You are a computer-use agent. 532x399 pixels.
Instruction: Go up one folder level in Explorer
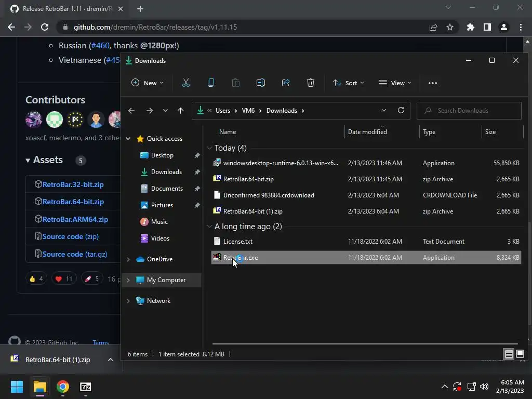[x=180, y=111]
